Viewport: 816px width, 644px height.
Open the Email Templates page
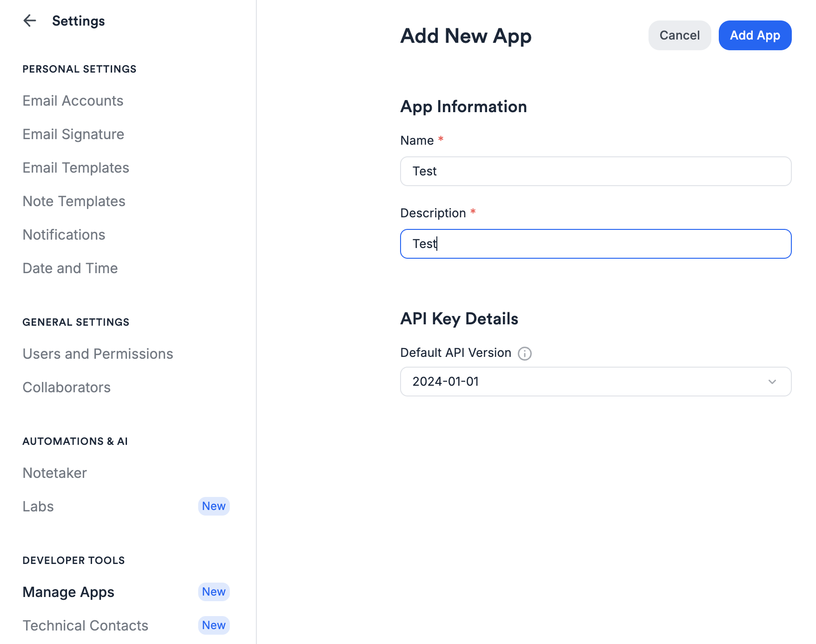[x=76, y=168]
